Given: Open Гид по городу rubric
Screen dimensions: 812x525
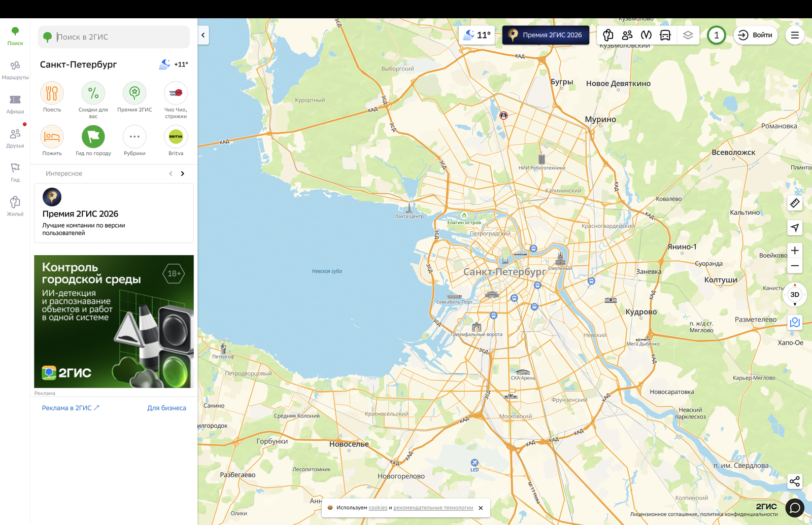Looking at the screenshot, I should [x=93, y=137].
